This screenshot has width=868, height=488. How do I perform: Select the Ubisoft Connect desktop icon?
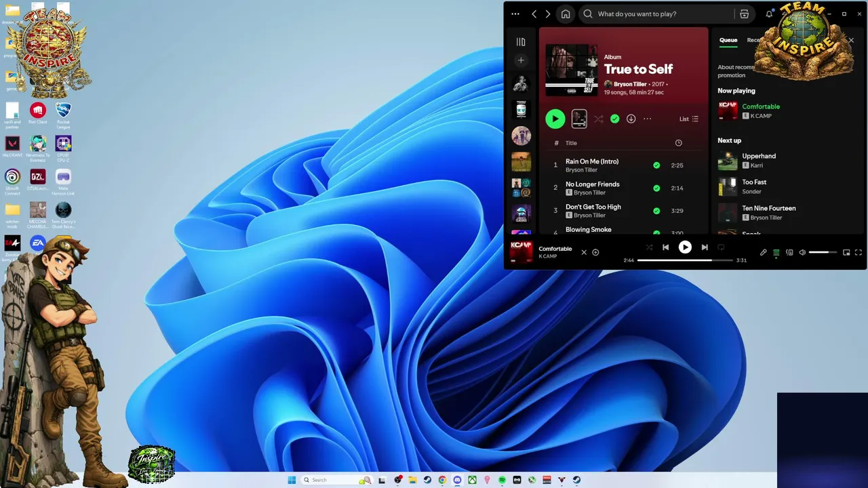[12, 182]
